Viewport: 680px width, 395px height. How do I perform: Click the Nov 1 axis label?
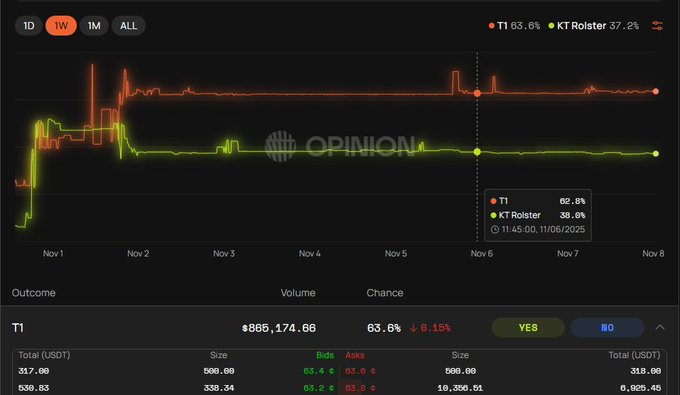pos(53,253)
